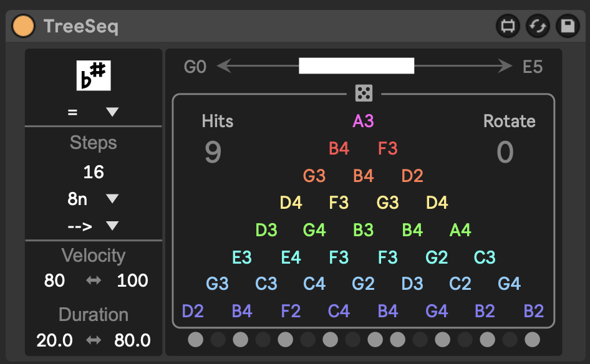Screen dimensions: 590x364
Task: Click the save preset floppy disk icon
Action: (x=567, y=26)
